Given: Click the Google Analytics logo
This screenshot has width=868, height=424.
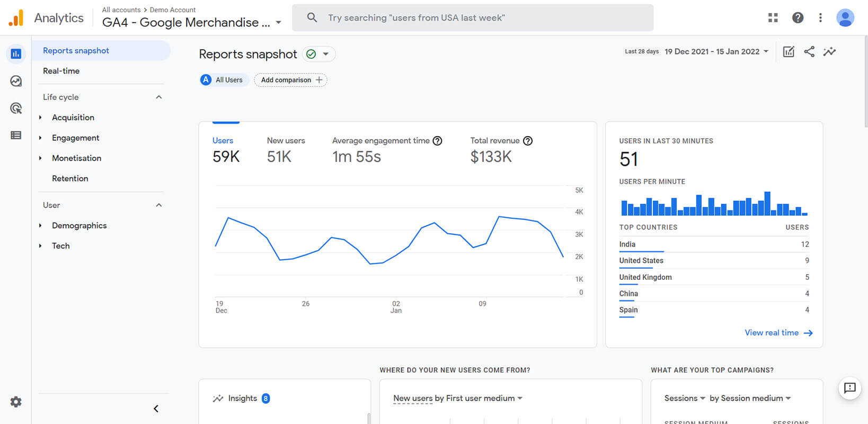Looking at the screenshot, I should pyautogui.click(x=16, y=17).
